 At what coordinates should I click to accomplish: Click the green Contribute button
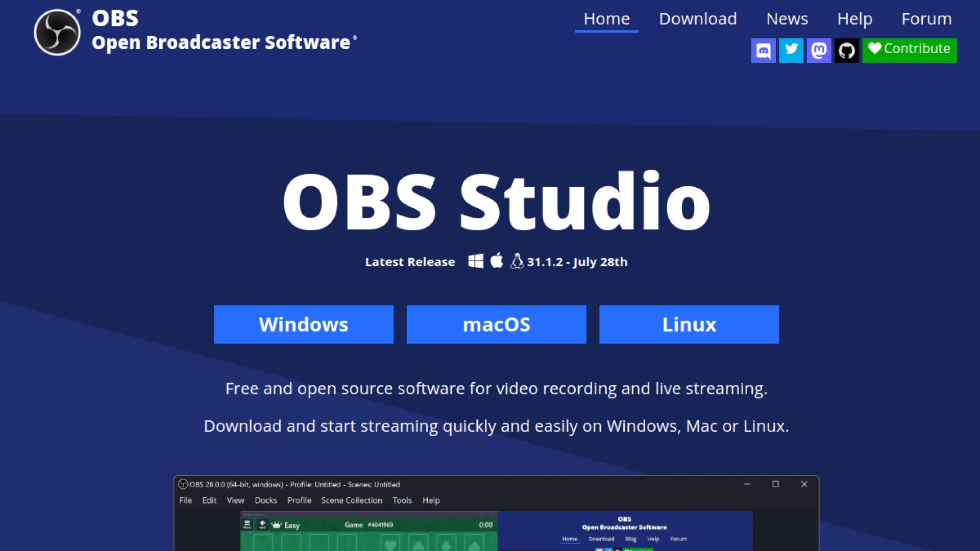pos(910,49)
